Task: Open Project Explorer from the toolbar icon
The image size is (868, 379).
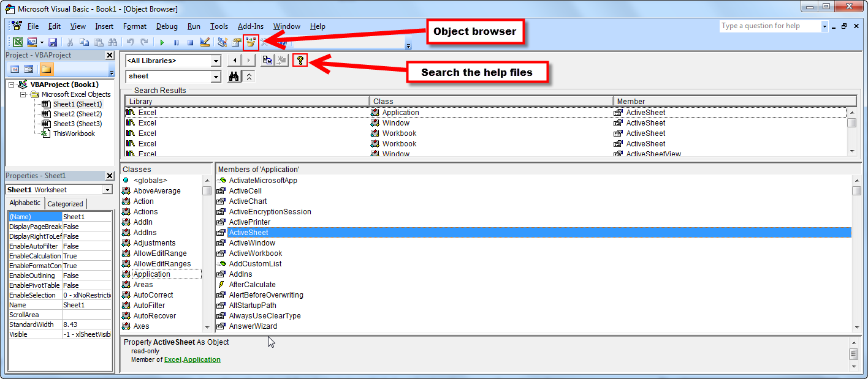Action: tap(222, 42)
